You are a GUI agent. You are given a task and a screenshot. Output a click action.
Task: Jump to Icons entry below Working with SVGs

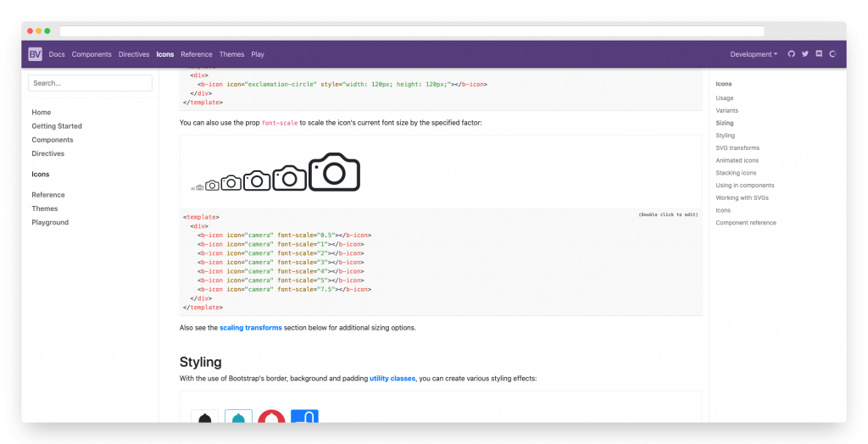pos(723,210)
